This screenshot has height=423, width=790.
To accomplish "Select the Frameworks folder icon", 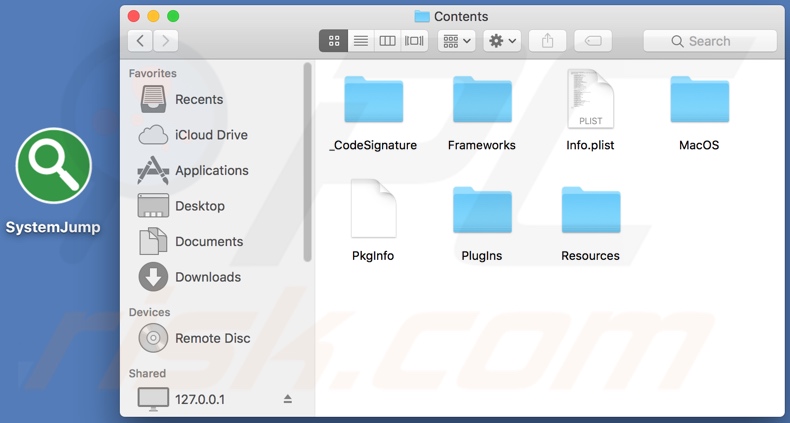I will pyautogui.click(x=482, y=100).
